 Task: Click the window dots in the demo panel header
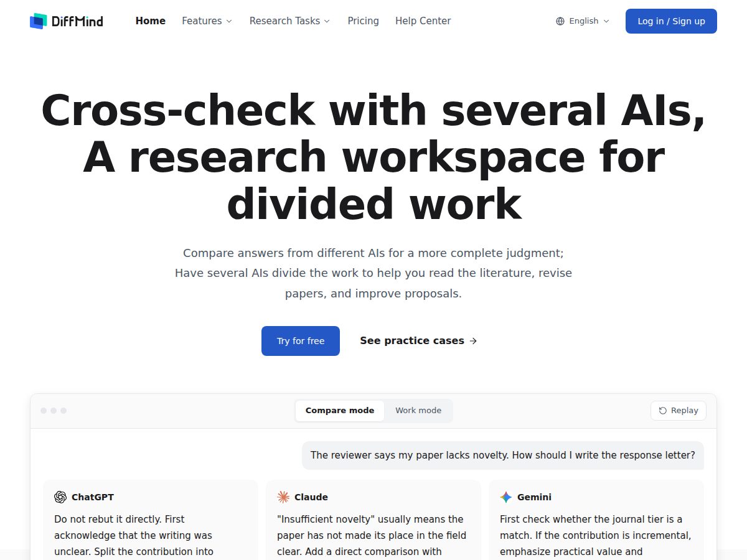point(54,411)
